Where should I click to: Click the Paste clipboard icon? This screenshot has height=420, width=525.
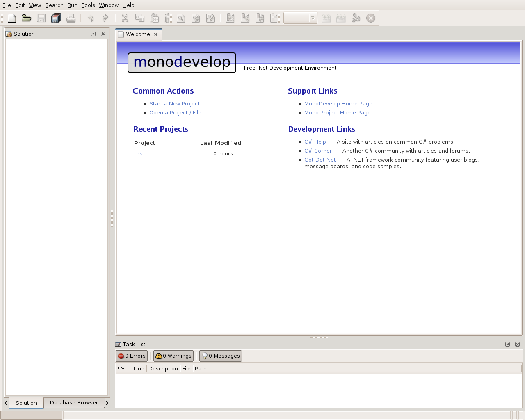(x=154, y=18)
